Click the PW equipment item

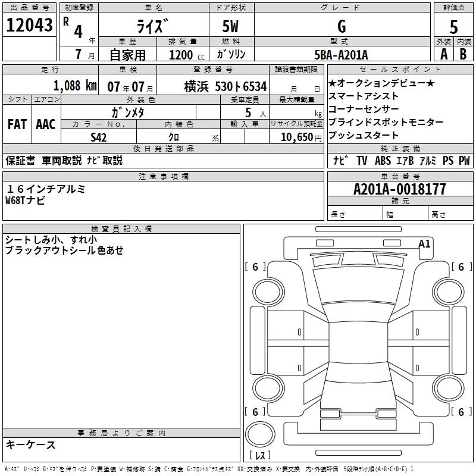[x=464, y=160]
